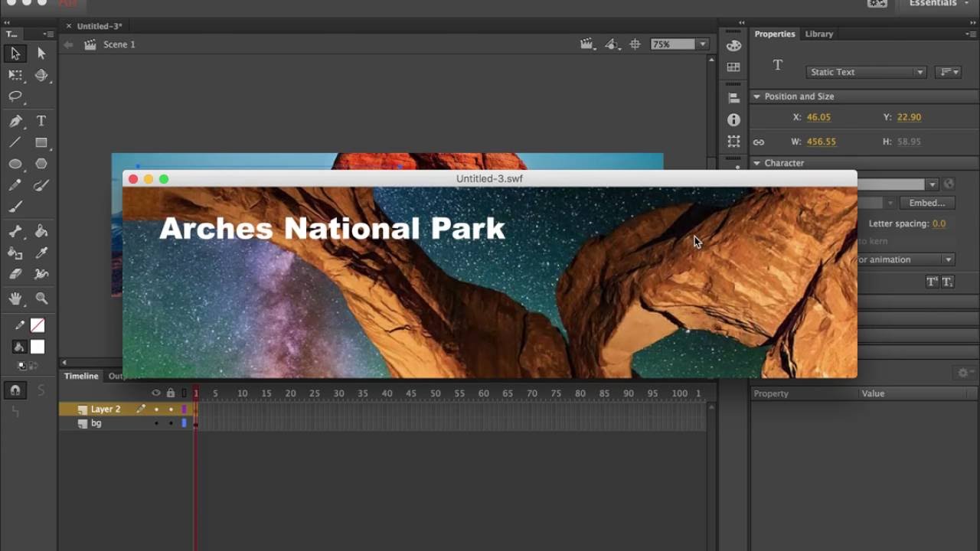The width and height of the screenshot is (980, 551).
Task: Toggle subscript text button
Action: tap(947, 282)
